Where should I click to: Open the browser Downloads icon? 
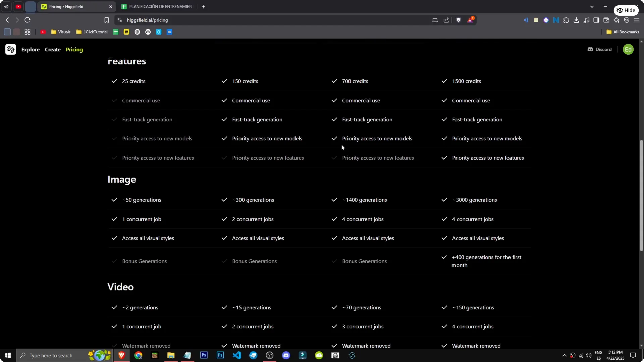click(576, 20)
